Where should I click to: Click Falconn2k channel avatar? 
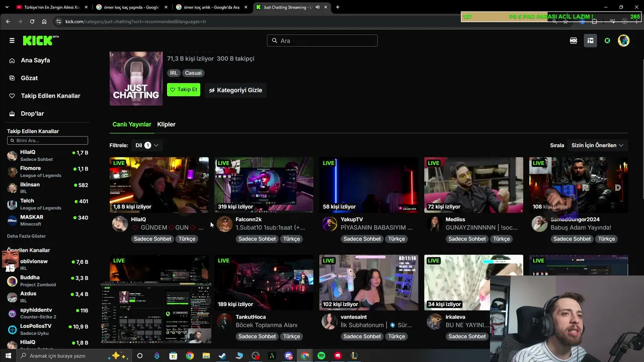[x=224, y=224]
